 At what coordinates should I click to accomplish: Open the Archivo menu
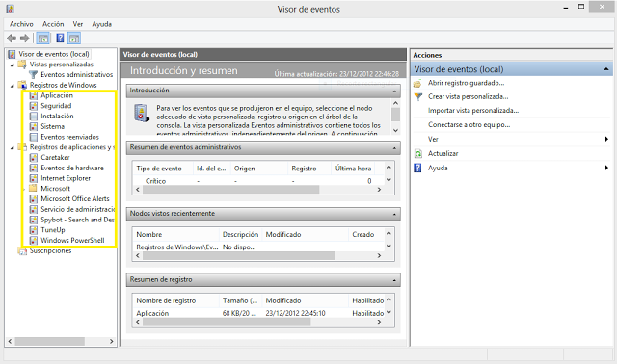[x=21, y=24]
